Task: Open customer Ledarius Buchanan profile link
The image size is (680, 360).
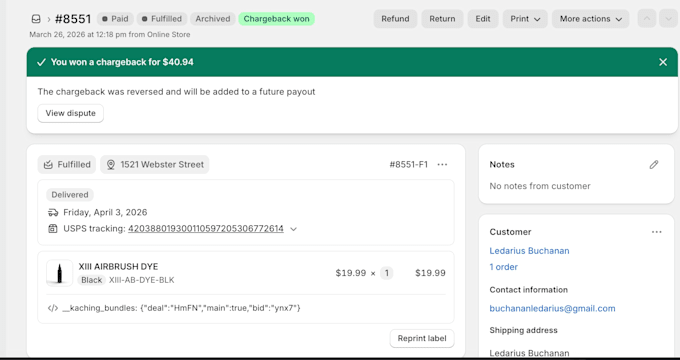Action: coord(529,251)
